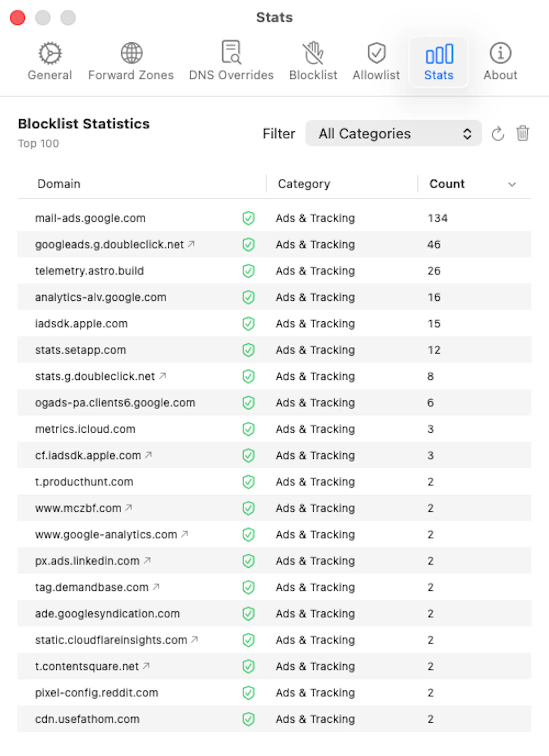Click the shield icon for telemetry.astro.build
Viewport: 549px width, 756px height.
[248, 271]
